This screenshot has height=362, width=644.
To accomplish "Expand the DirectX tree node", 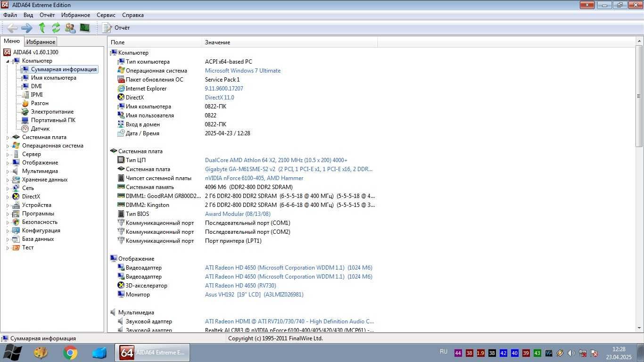I will pyautogui.click(x=8, y=197).
